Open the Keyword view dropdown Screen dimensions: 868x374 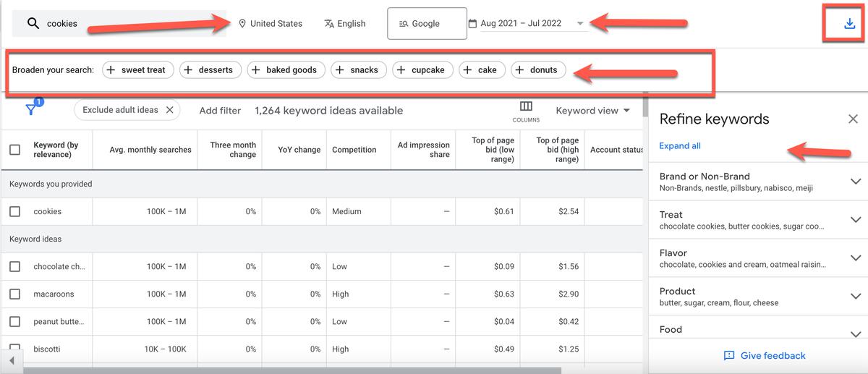592,111
